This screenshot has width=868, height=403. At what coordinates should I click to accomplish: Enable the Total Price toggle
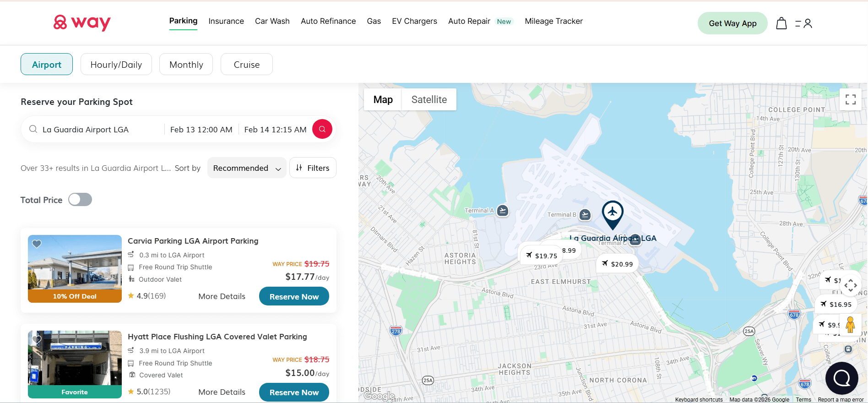[x=80, y=200]
